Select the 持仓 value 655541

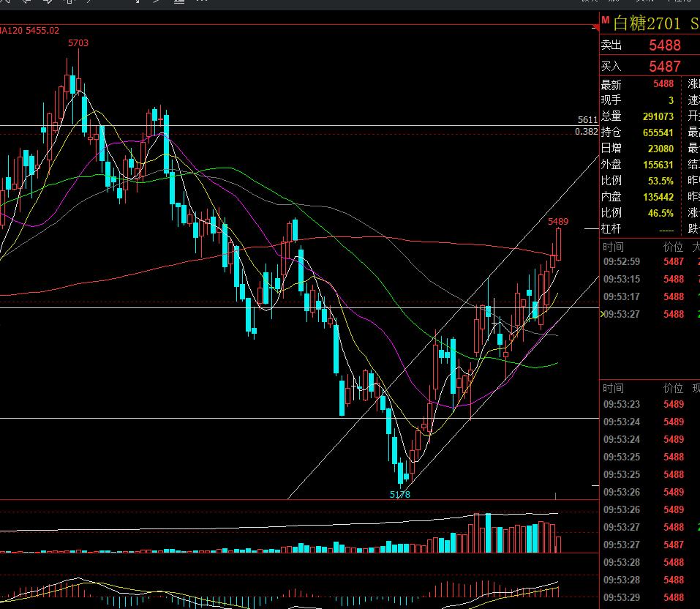(x=658, y=132)
